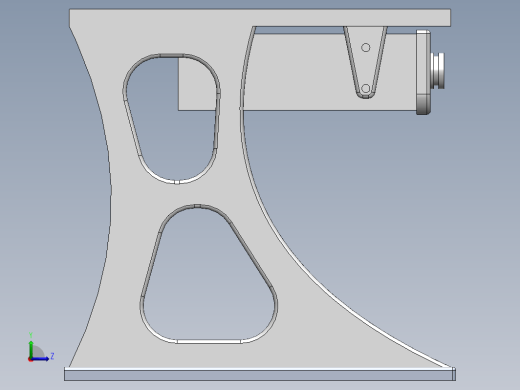Click the red origin dot of the triad
This screenshot has width=520, height=390.
(x=30, y=359)
